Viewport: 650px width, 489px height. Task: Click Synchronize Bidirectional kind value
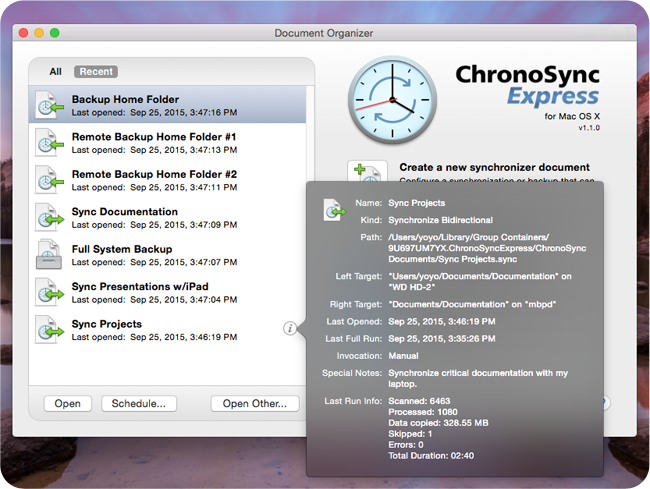click(440, 220)
